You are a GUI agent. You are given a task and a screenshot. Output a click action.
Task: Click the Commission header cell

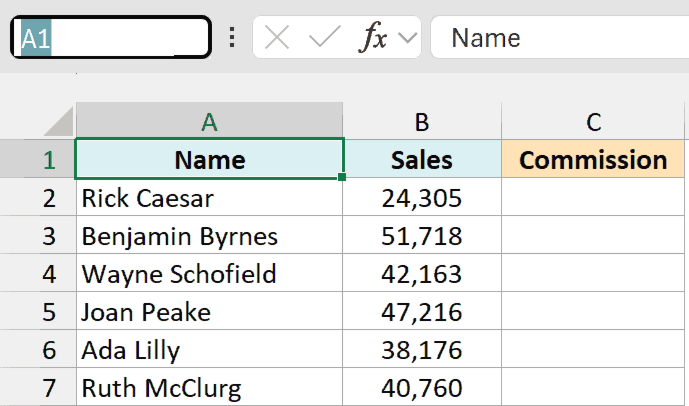[x=593, y=159]
